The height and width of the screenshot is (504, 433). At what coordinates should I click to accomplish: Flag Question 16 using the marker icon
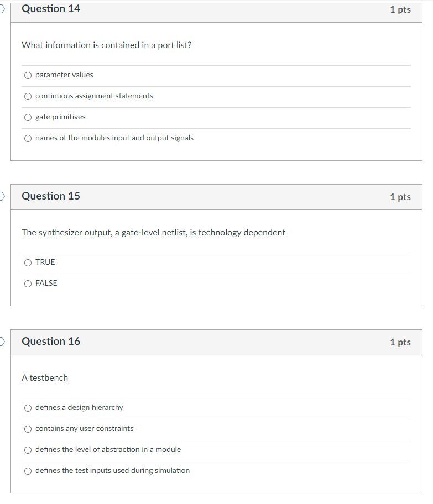pyautogui.click(x=2, y=342)
